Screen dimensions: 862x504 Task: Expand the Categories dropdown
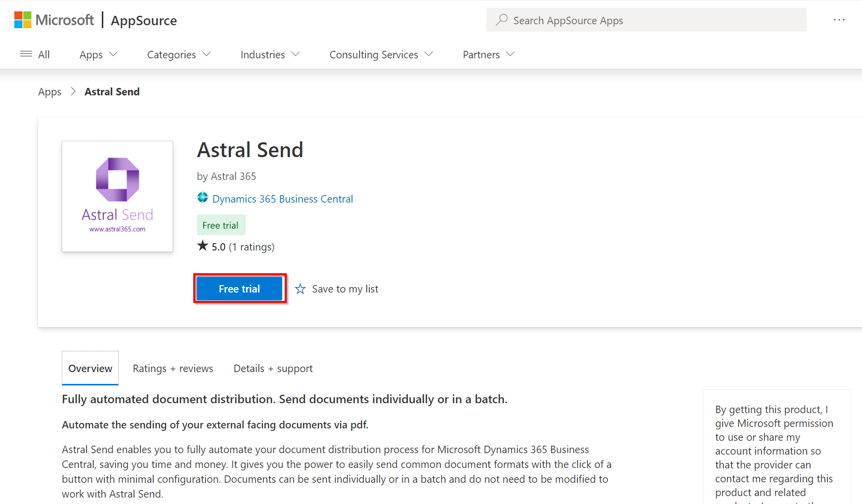pos(179,54)
